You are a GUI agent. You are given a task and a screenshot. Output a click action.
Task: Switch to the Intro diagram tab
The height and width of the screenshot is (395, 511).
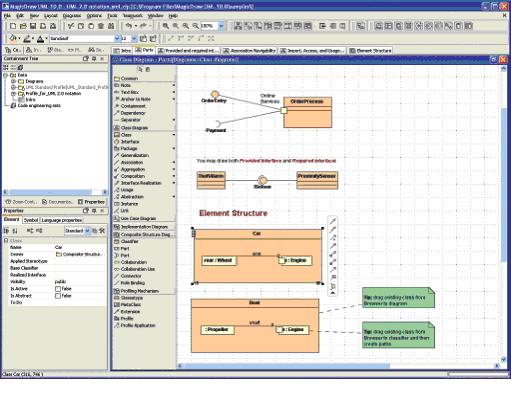122,51
